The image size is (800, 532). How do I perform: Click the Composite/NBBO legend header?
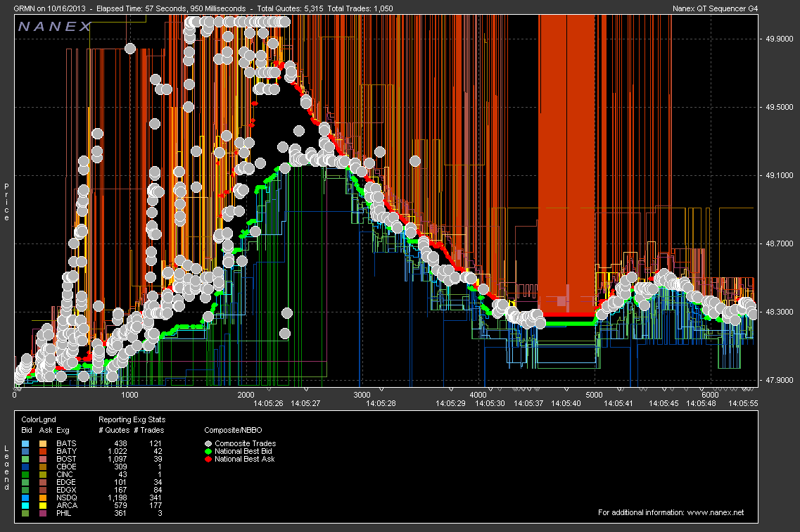pos(233,430)
